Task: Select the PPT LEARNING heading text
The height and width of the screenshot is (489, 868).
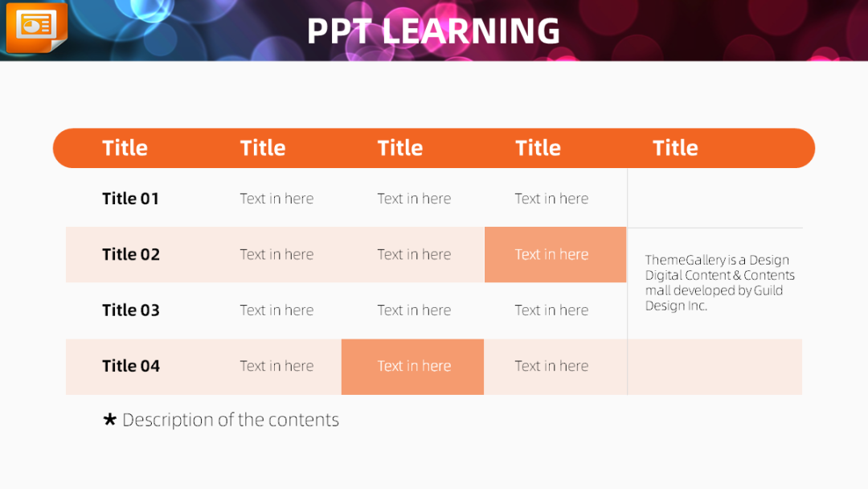Action: click(x=433, y=31)
